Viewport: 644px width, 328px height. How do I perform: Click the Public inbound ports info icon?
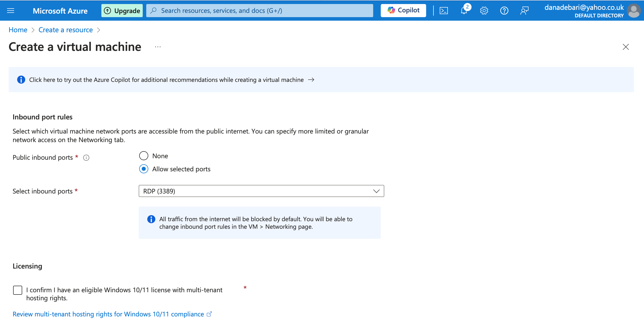(x=86, y=158)
